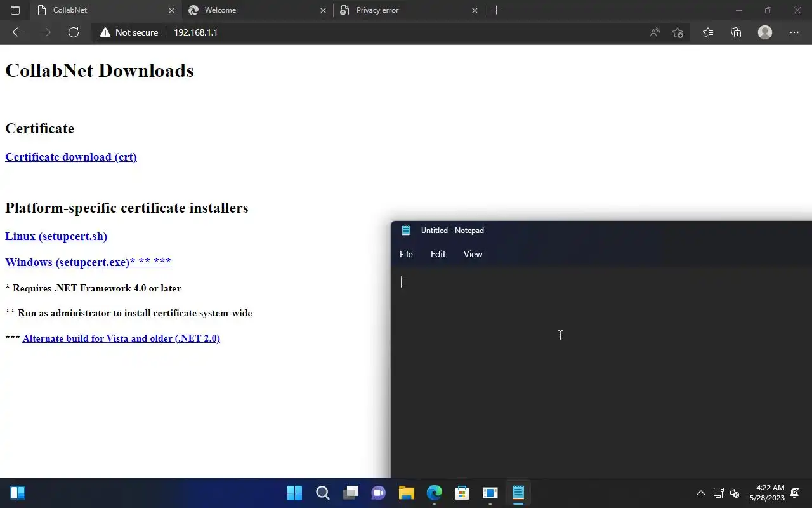Open the Edge profile avatar
The image size is (812, 508).
(x=765, y=32)
